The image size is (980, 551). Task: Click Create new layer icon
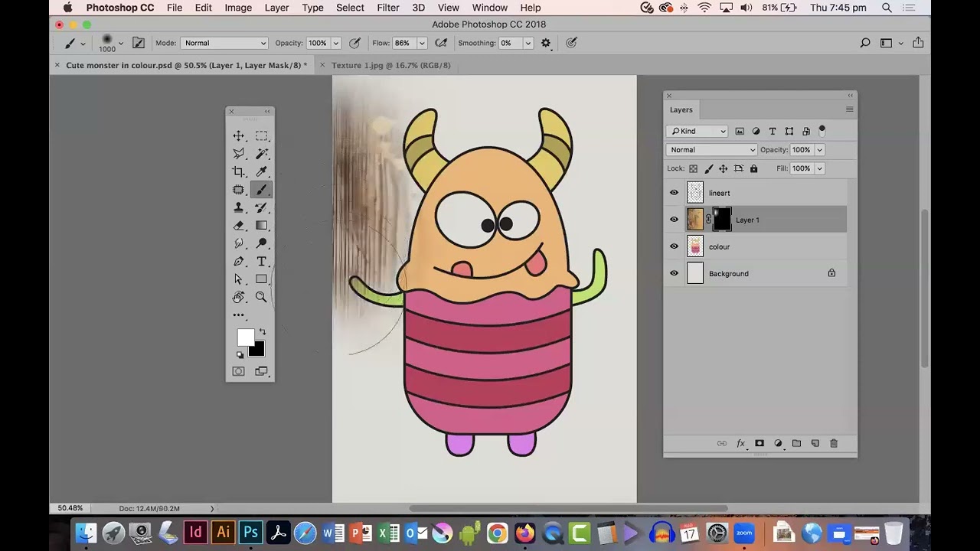click(815, 443)
